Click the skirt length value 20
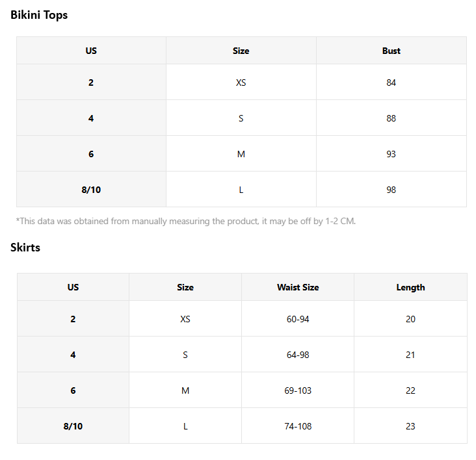476x460 pixels. [x=410, y=319]
